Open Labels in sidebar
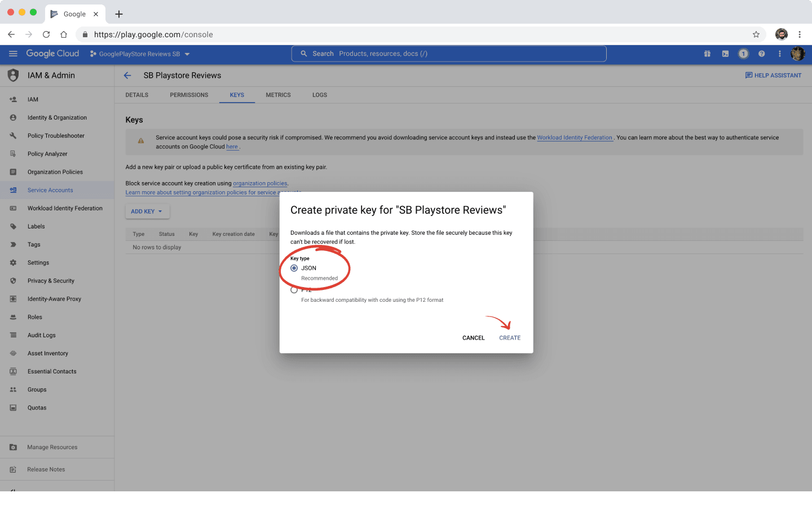This screenshot has width=812, height=506. pos(57,226)
